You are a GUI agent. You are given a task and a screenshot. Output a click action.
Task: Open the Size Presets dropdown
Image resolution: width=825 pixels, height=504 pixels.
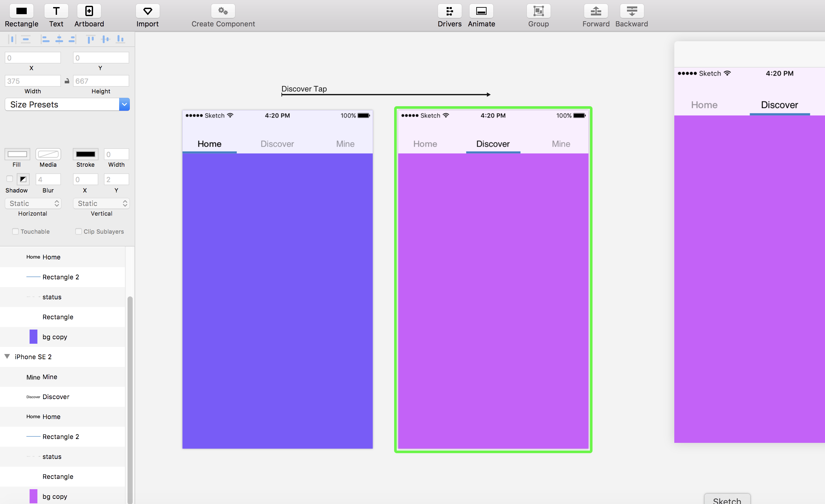coord(67,104)
